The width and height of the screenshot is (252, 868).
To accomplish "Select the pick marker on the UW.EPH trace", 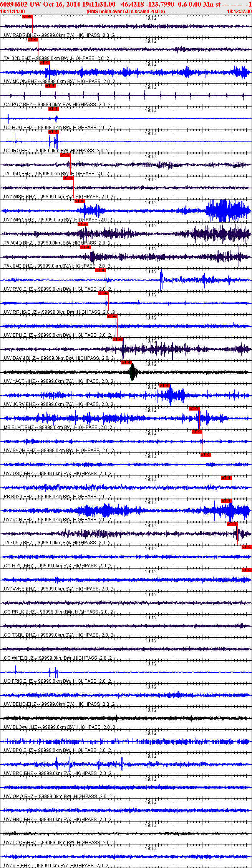I will click(112, 316).
